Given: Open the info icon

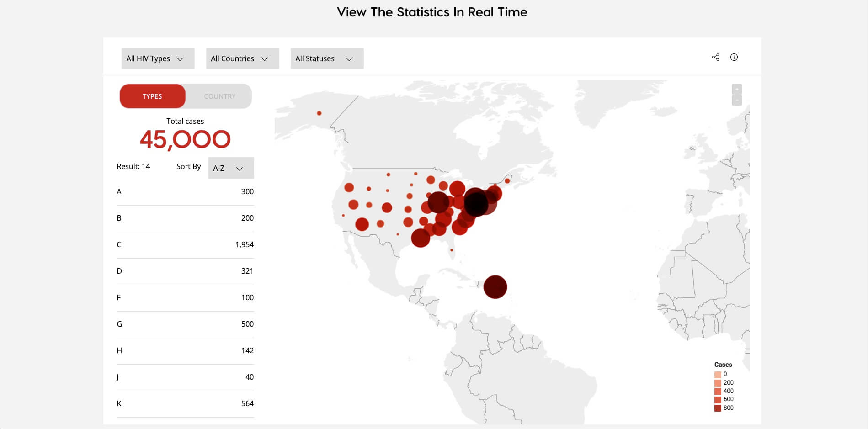Looking at the screenshot, I should click(x=734, y=57).
